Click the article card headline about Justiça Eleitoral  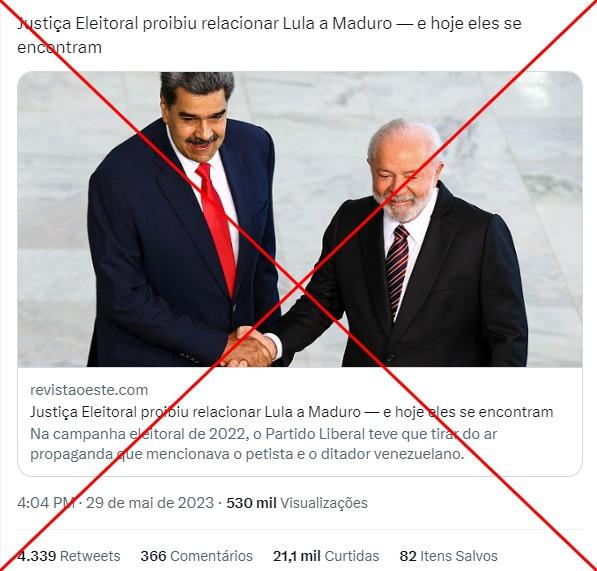pos(292,412)
